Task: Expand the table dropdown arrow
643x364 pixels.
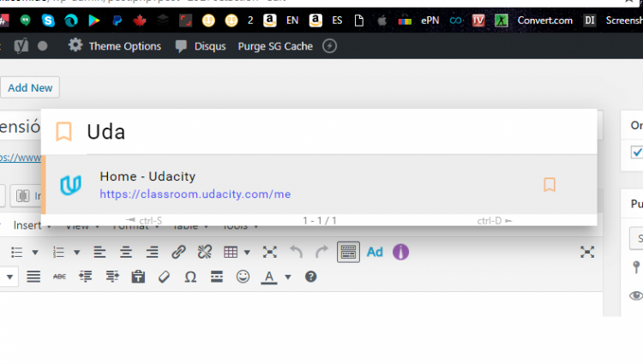Action: tap(247, 252)
